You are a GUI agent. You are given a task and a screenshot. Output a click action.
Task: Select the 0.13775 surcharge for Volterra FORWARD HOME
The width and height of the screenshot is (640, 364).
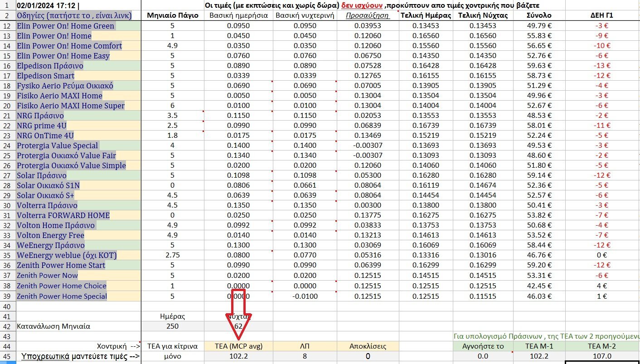[x=368, y=215]
